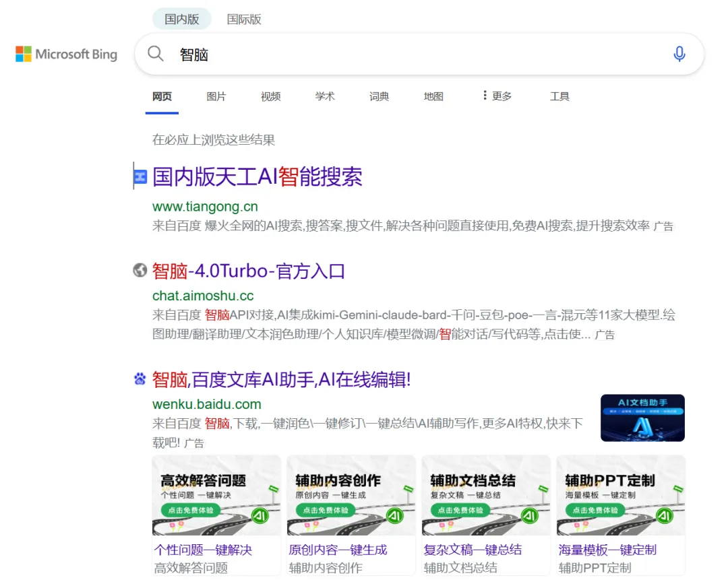Open the 海量模板一键定制 link
728x588 pixels.
click(x=608, y=550)
